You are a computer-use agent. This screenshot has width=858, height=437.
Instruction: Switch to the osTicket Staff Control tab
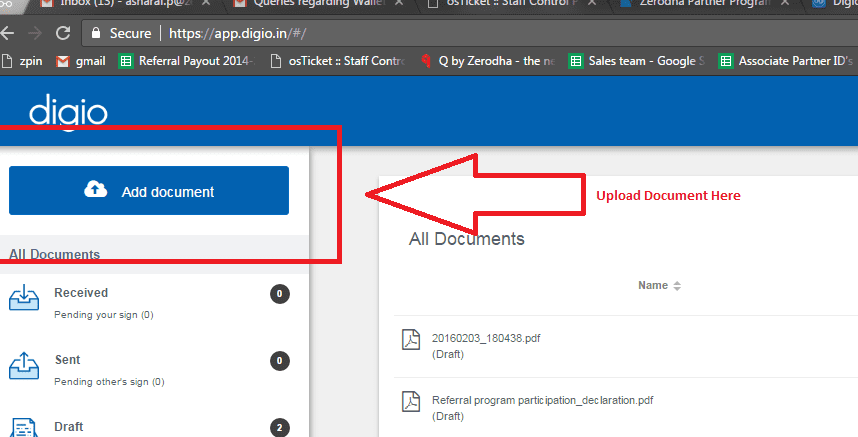click(503, 4)
